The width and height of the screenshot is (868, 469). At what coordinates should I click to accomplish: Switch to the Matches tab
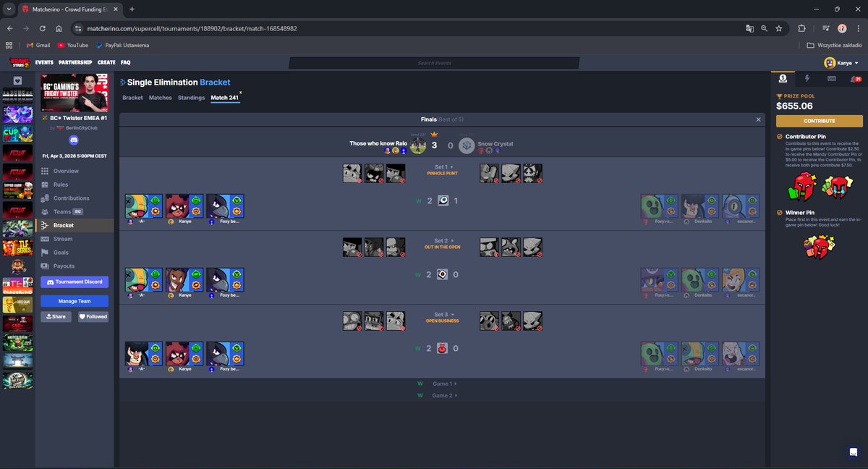click(x=161, y=98)
